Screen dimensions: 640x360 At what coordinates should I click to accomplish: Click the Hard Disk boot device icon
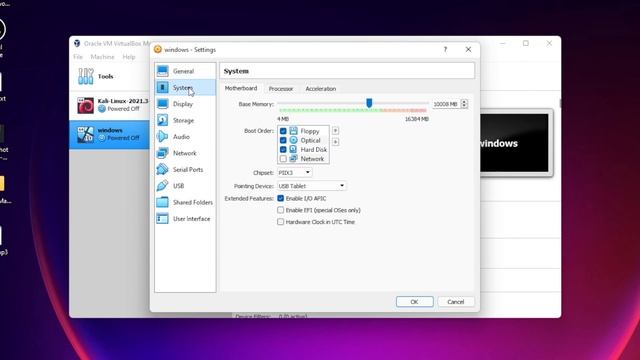click(x=293, y=149)
